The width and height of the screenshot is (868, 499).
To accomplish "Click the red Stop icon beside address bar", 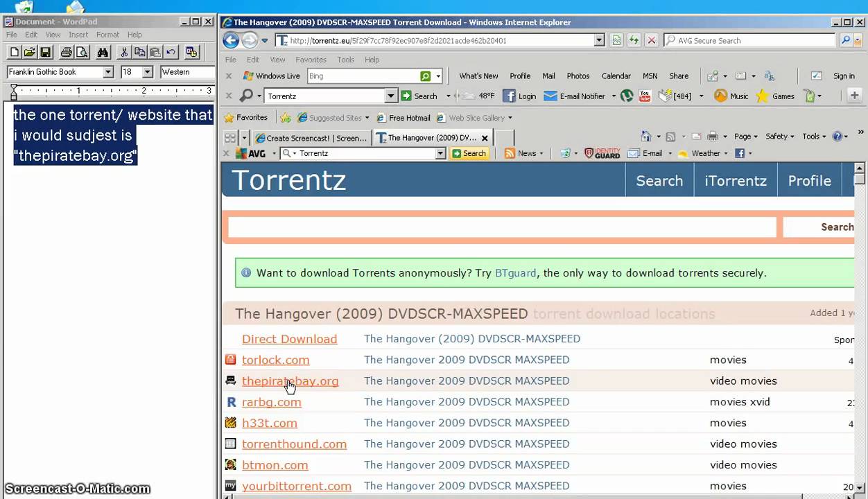I will (651, 40).
